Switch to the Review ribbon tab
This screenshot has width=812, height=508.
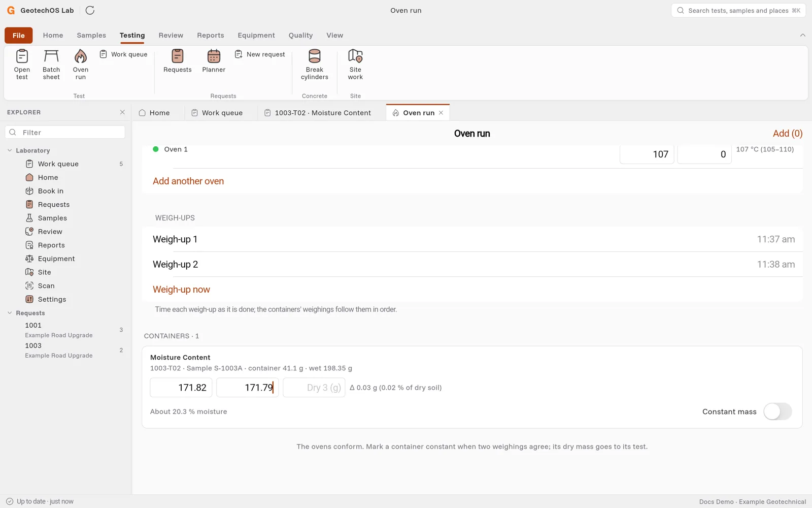[171, 35]
